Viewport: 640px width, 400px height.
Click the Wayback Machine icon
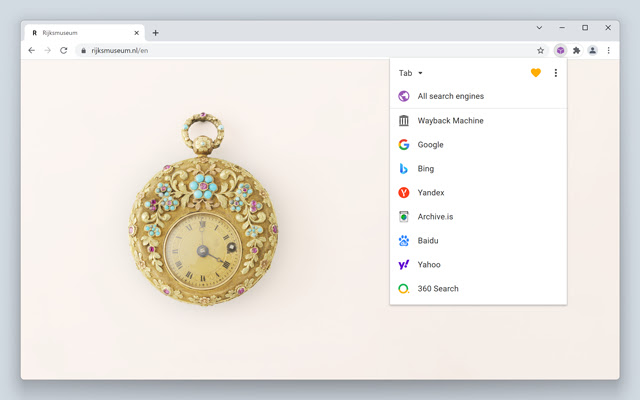point(404,121)
